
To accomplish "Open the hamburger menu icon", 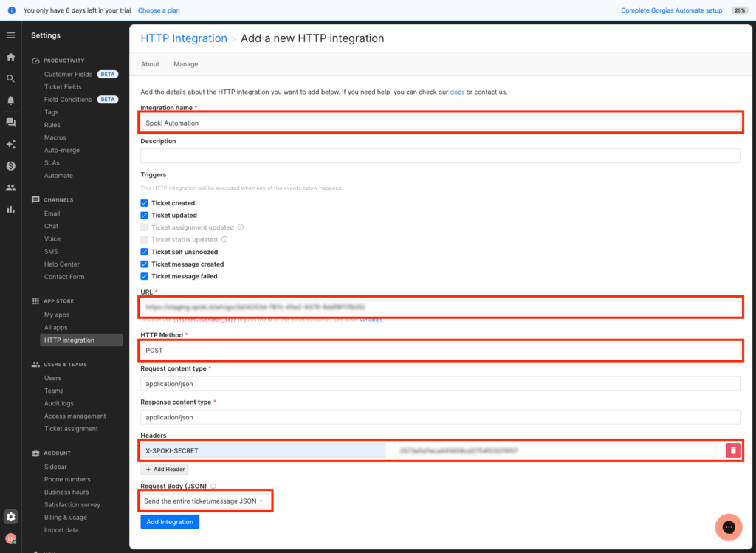I will click(x=10, y=35).
